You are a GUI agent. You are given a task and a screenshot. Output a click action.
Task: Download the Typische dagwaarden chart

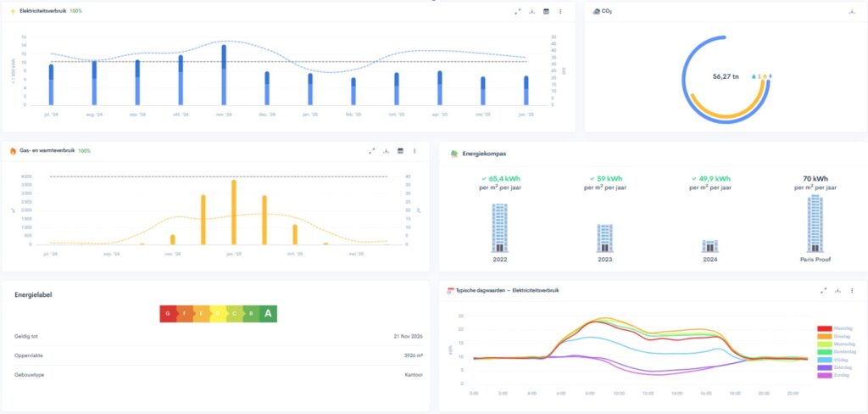[837, 290]
